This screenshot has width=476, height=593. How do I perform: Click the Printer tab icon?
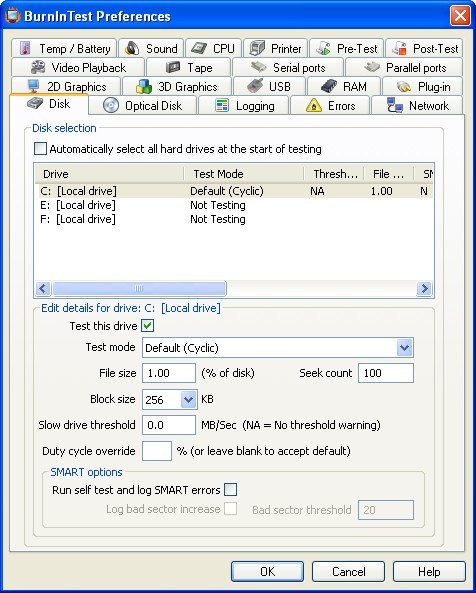pos(258,48)
